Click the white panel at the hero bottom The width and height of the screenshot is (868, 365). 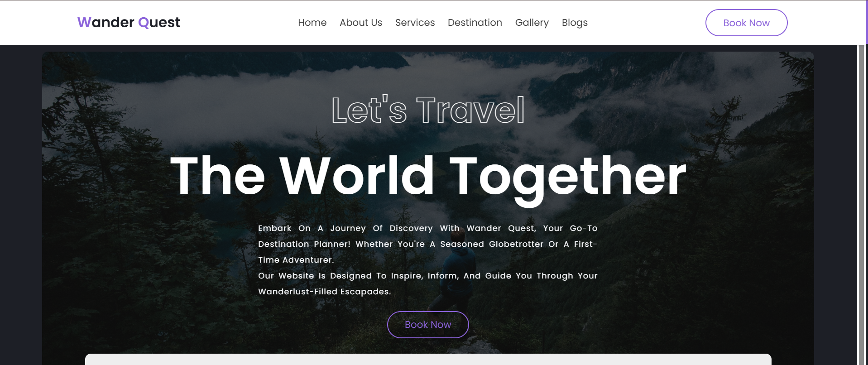click(428, 360)
